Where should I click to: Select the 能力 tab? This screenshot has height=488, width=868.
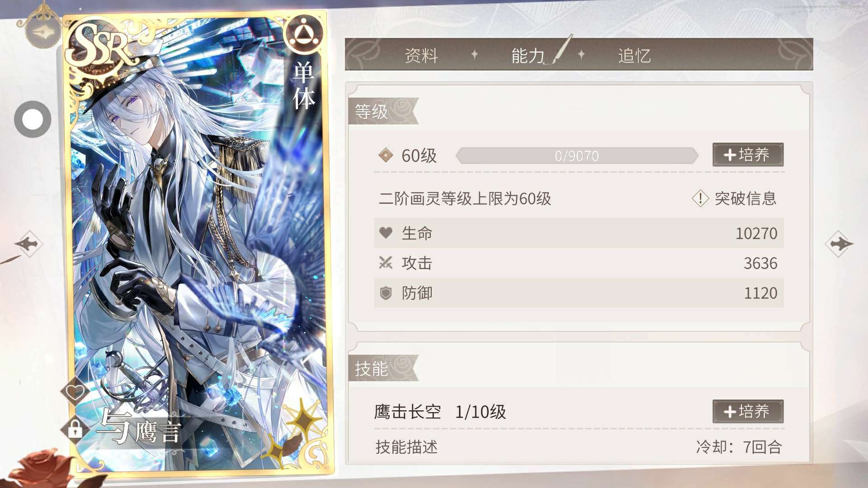(x=528, y=55)
